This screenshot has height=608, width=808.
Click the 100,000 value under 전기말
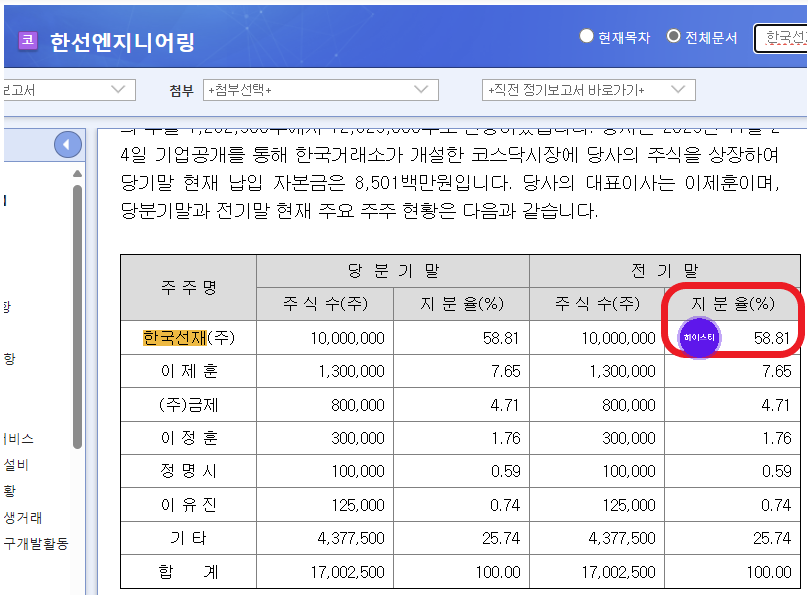pyautogui.click(x=629, y=471)
